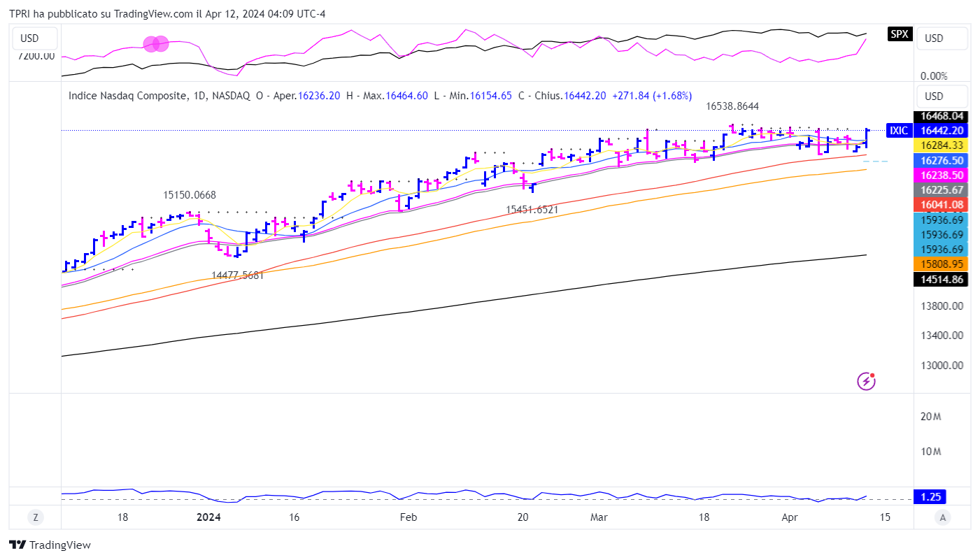The image size is (980, 560).
Task: Click the blue IXIC symbol tag
Action: 898,130
